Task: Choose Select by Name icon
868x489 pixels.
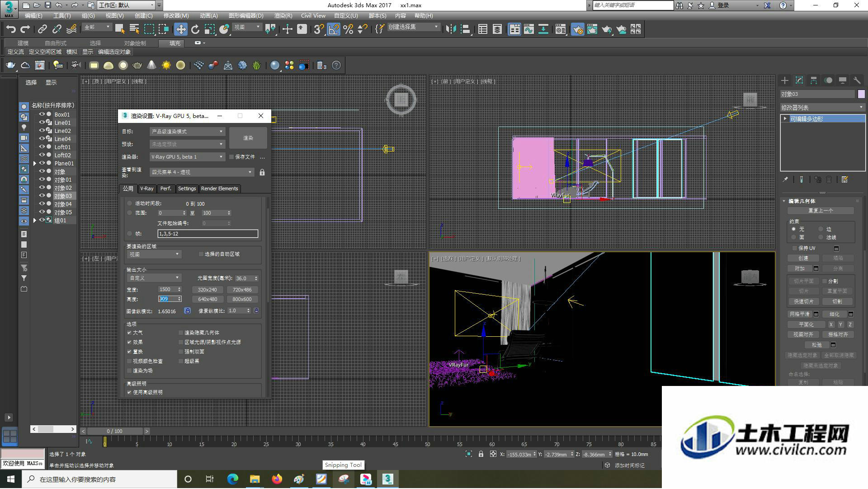Action: tap(134, 29)
